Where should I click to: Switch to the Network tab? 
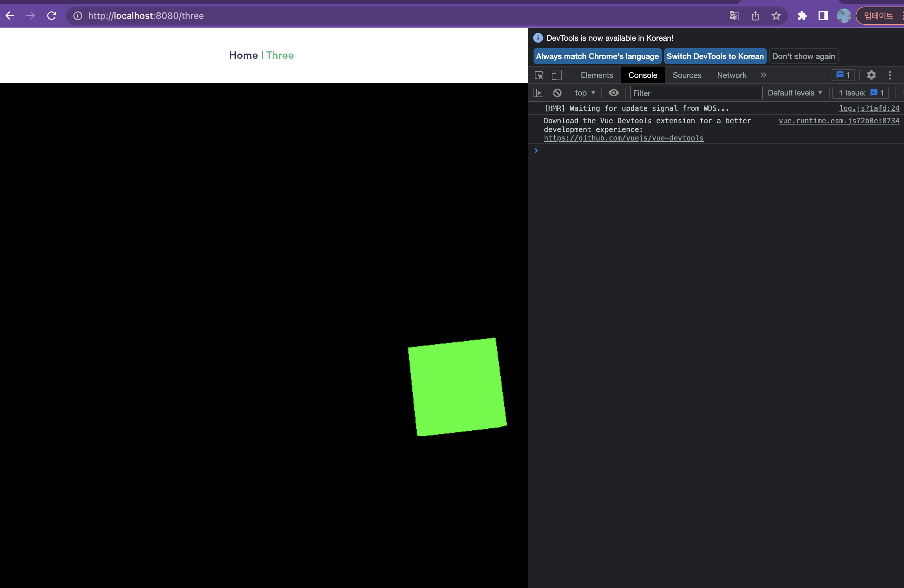click(731, 75)
